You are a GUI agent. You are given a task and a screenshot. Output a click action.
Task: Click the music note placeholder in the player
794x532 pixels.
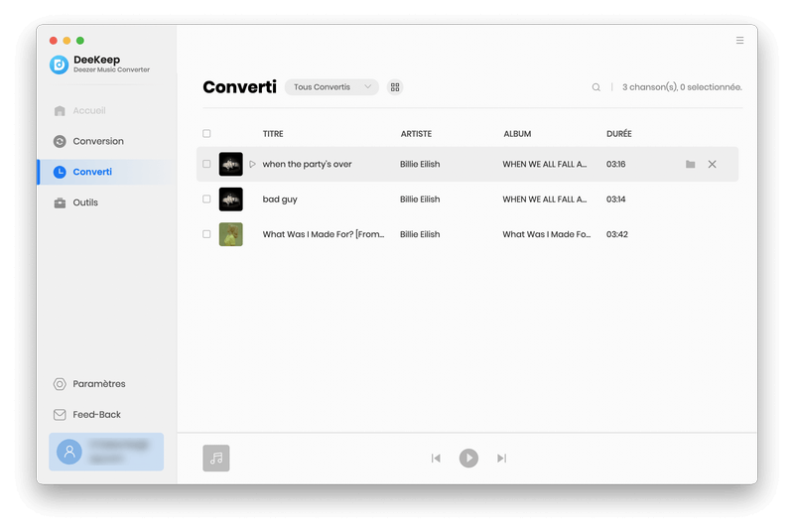pyautogui.click(x=216, y=459)
